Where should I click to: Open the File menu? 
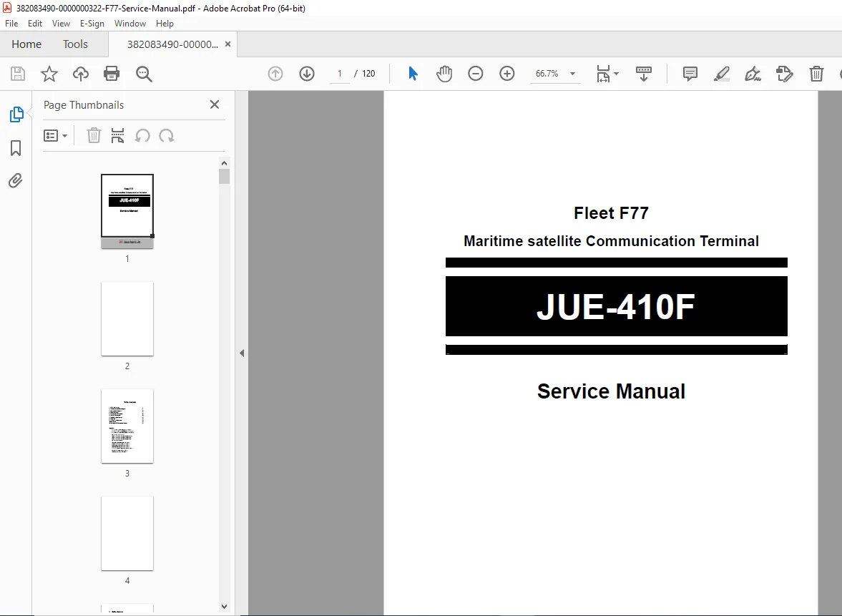click(x=11, y=24)
